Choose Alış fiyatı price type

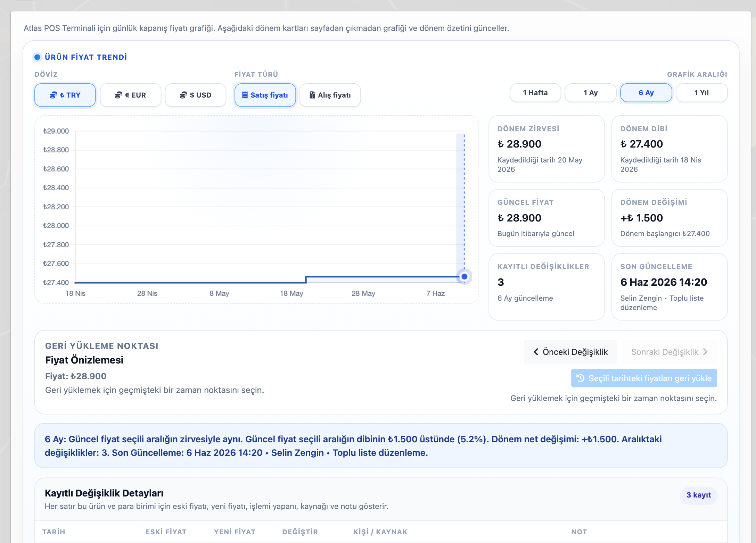[330, 95]
